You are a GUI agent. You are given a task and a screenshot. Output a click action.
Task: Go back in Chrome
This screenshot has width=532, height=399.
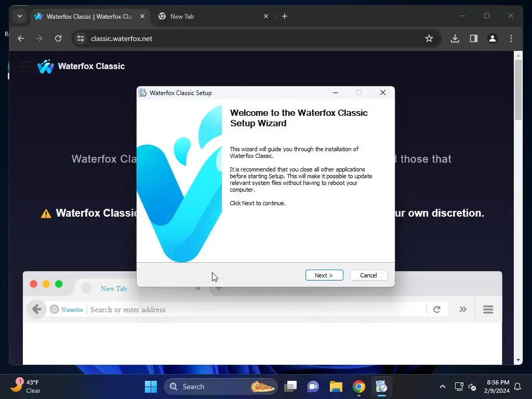pos(21,38)
